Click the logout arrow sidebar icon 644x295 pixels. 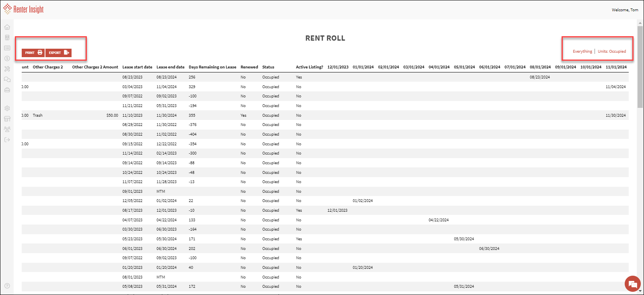point(7,140)
